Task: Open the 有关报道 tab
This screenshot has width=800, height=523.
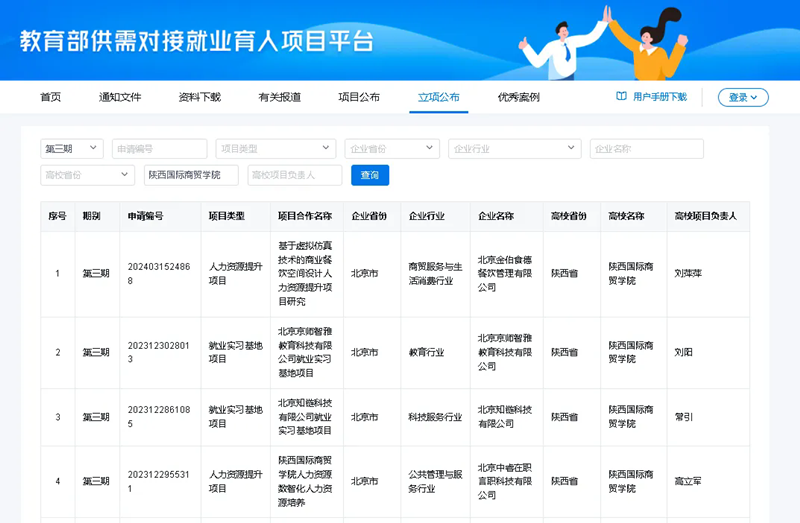Action: [279, 97]
